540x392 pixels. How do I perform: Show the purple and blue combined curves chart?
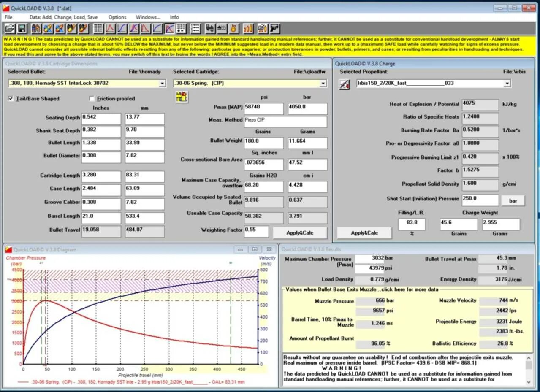click(134, 29)
